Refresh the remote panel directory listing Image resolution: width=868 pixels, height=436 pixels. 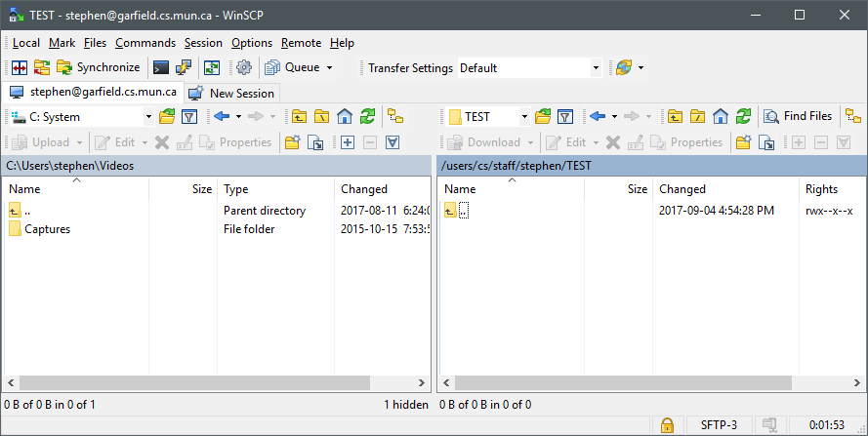tap(743, 116)
